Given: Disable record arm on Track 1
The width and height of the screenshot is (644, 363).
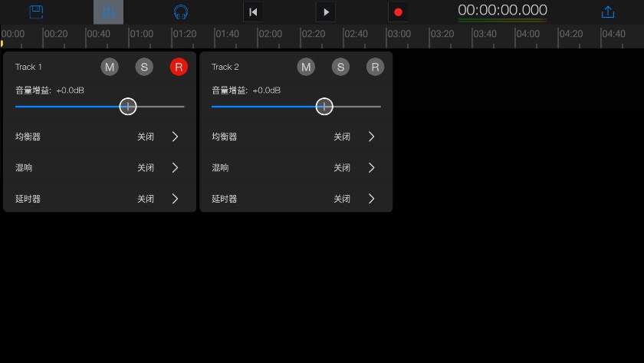Looking at the screenshot, I should (x=179, y=67).
